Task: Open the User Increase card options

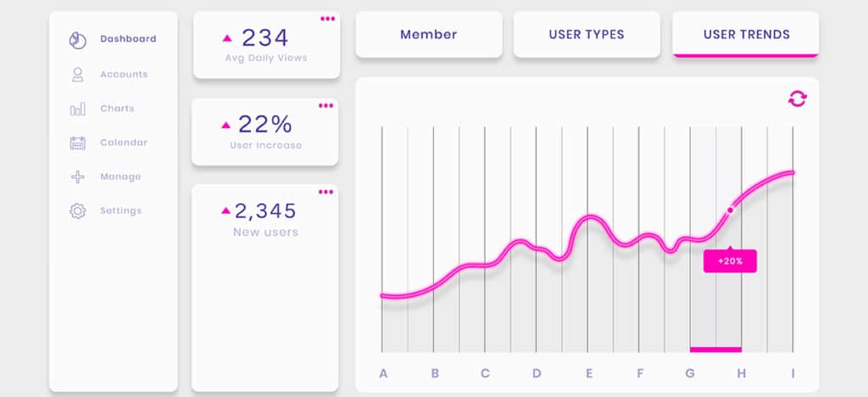Action: [326, 106]
